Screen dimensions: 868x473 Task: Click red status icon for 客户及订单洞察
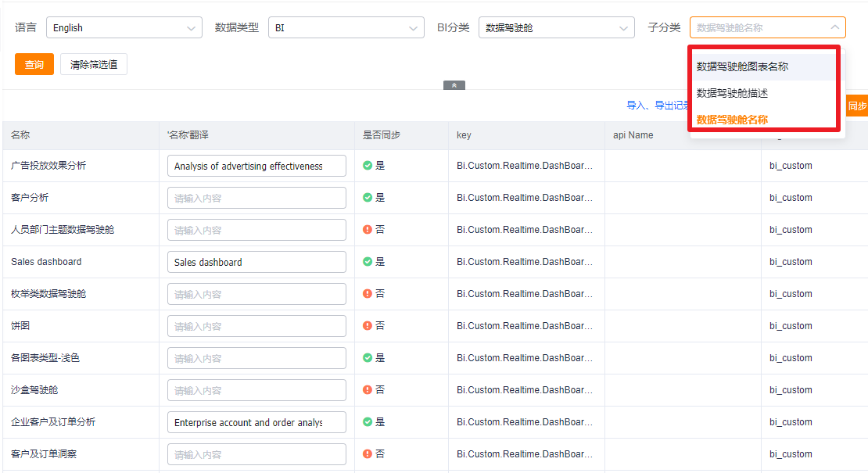click(x=367, y=454)
